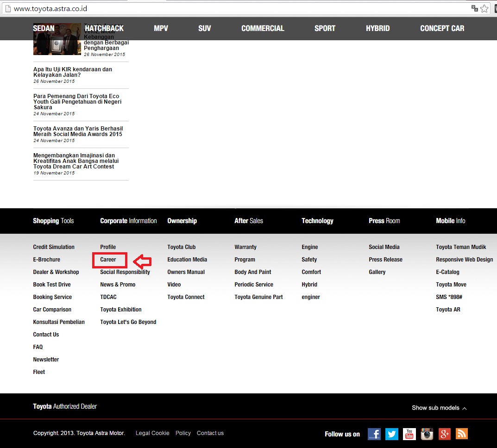Open Press Release link
497x448 pixels.
click(x=386, y=259)
